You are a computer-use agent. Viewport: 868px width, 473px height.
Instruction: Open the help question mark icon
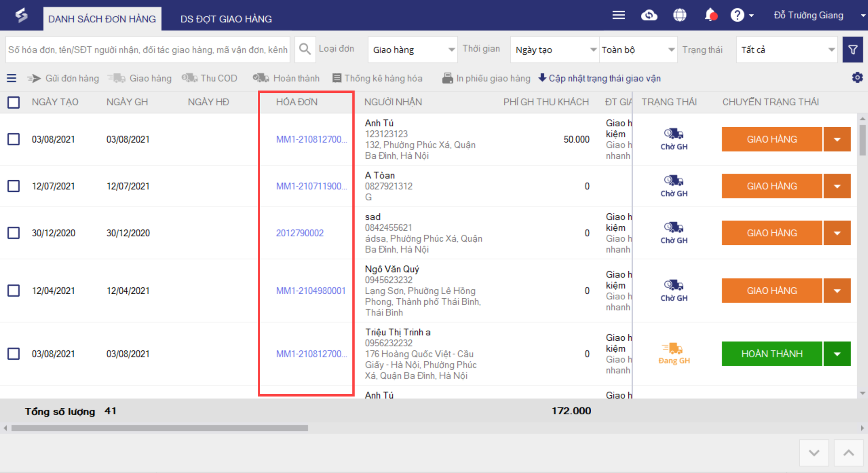tap(737, 15)
